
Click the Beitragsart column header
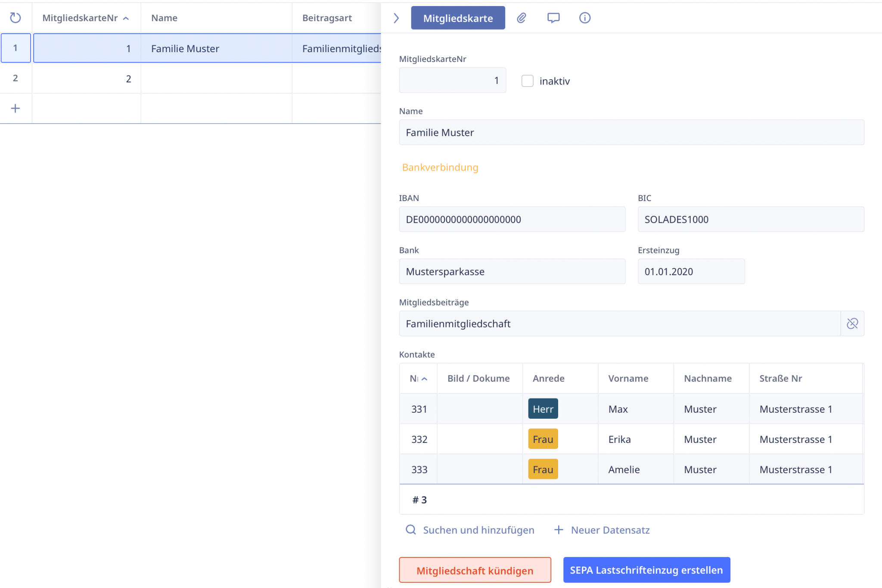pyautogui.click(x=336, y=18)
